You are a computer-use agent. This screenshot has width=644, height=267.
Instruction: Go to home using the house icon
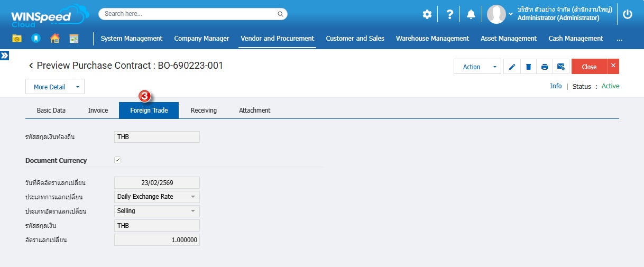(54, 38)
